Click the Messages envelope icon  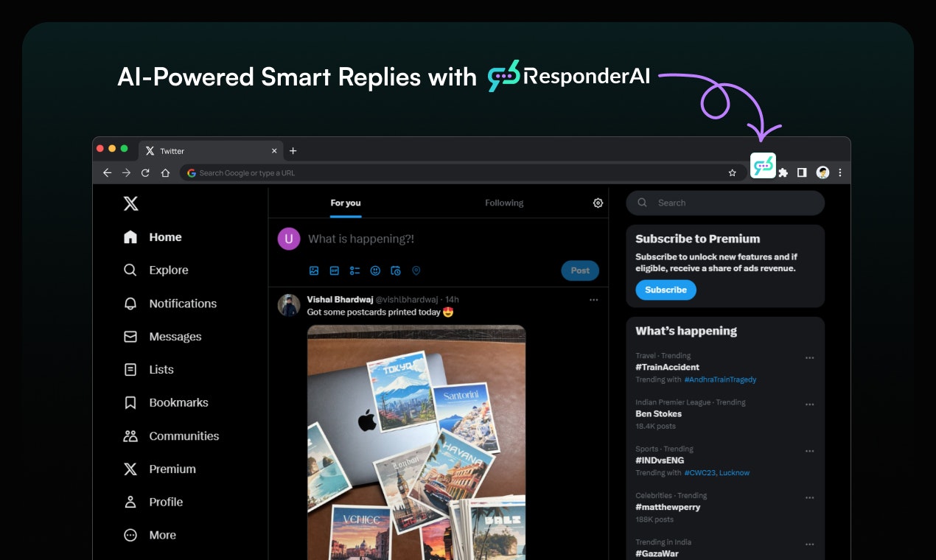(x=130, y=337)
